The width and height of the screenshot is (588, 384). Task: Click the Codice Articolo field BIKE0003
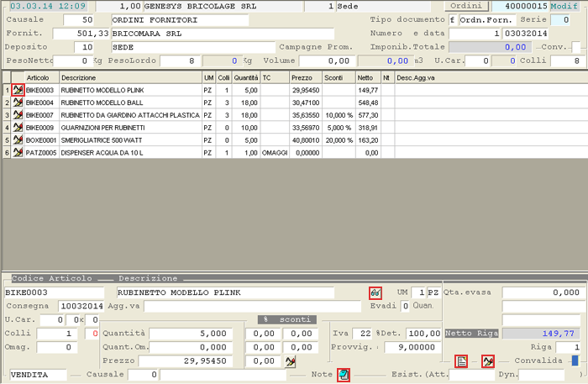54,293
